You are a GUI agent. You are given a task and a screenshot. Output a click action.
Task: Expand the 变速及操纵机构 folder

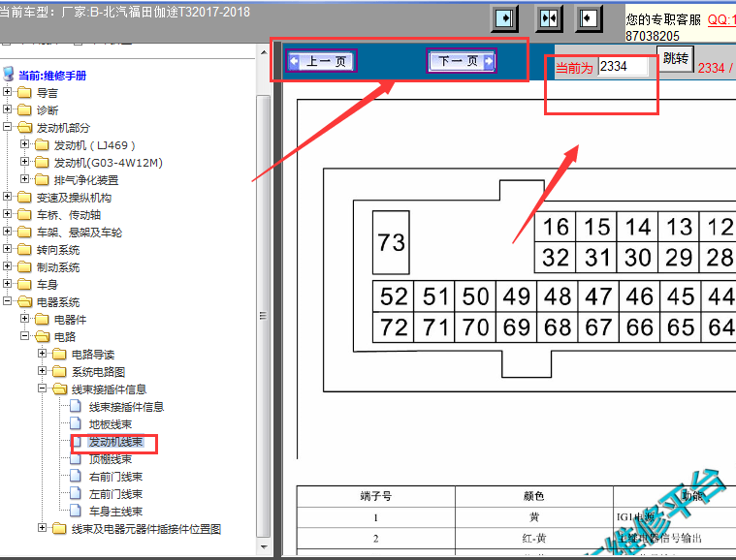(x=7, y=196)
